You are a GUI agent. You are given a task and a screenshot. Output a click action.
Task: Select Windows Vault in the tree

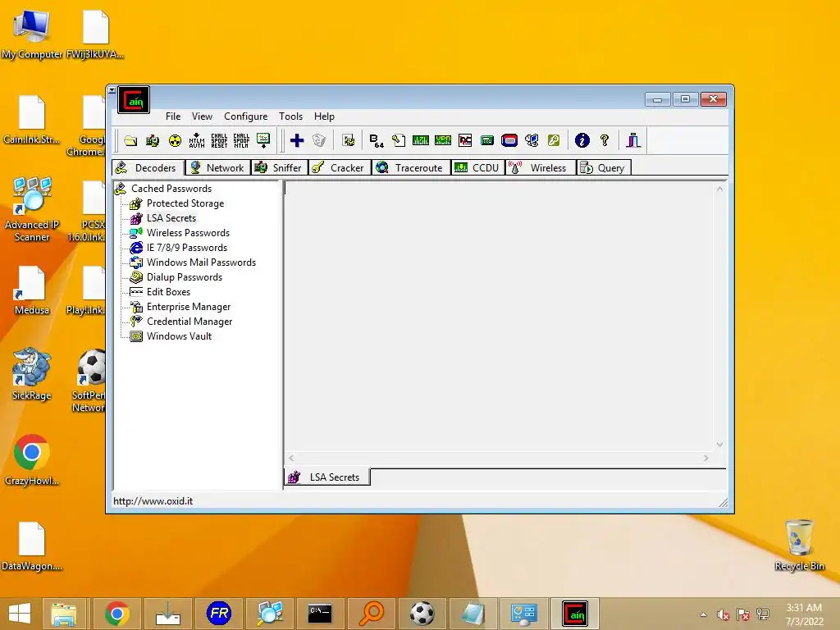(x=179, y=336)
